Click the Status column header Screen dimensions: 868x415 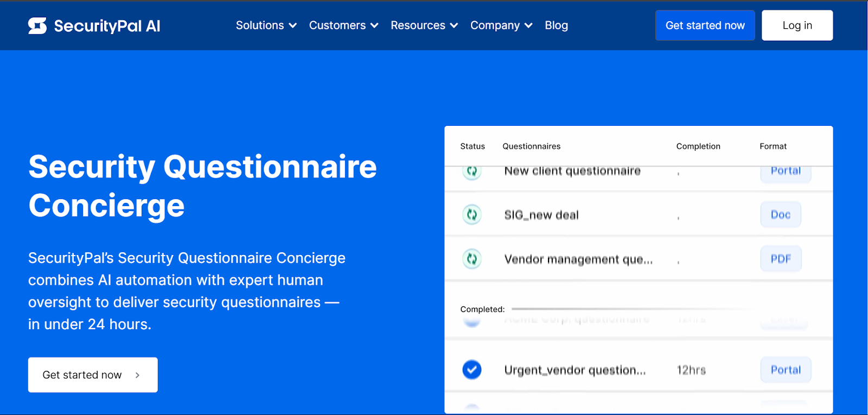point(473,146)
